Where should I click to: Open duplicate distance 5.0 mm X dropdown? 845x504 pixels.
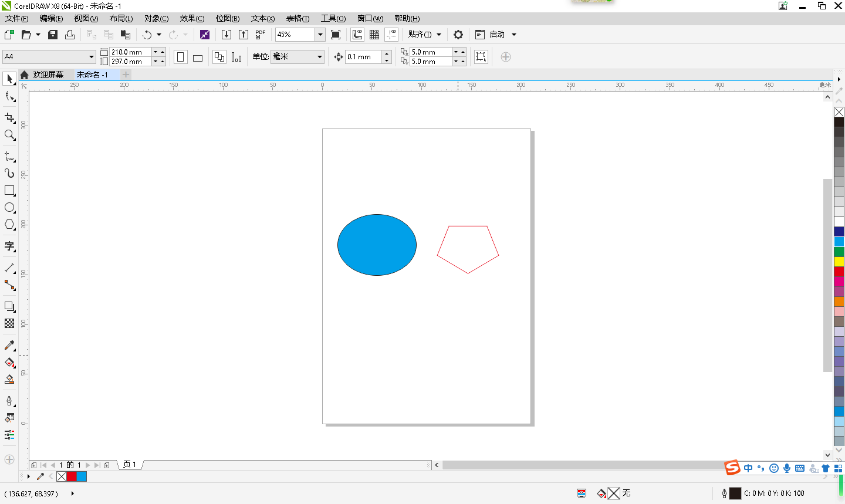tap(456, 52)
